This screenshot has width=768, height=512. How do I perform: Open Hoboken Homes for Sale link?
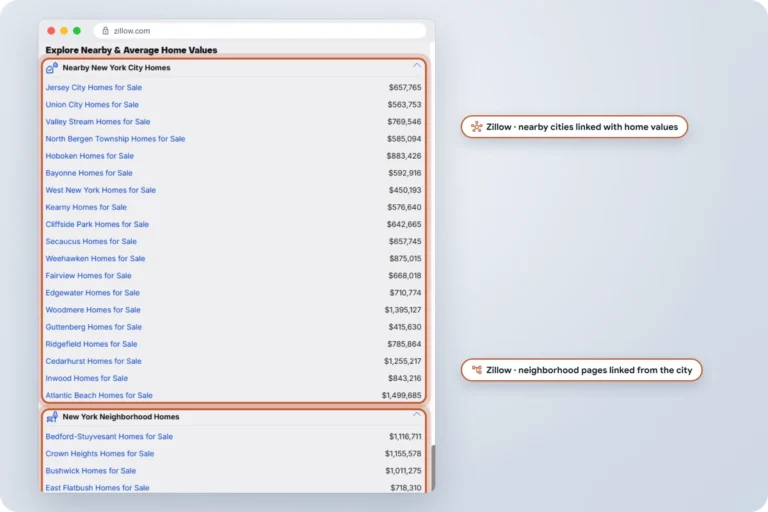coord(90,156)
